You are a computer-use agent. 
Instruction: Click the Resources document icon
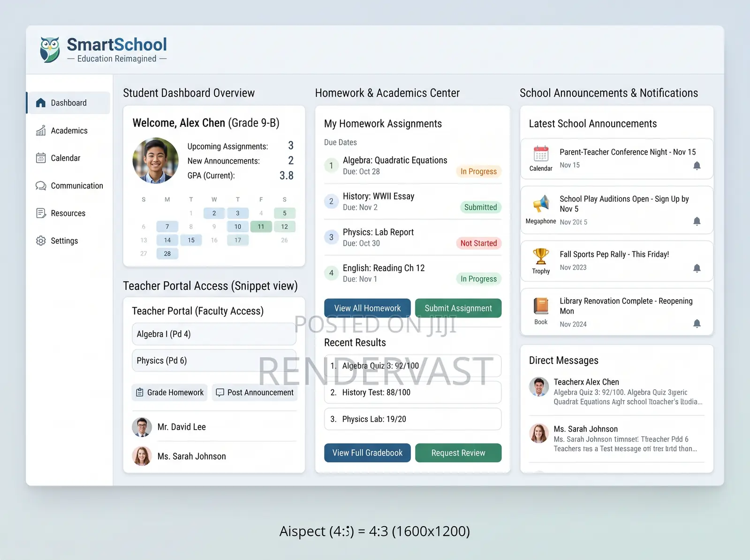(x=41, y=213)
